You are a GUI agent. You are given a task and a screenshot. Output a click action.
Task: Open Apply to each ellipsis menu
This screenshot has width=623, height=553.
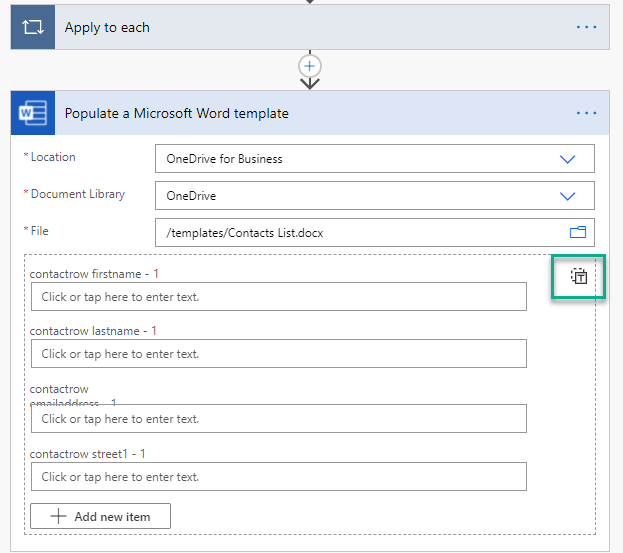click(586, 27)
